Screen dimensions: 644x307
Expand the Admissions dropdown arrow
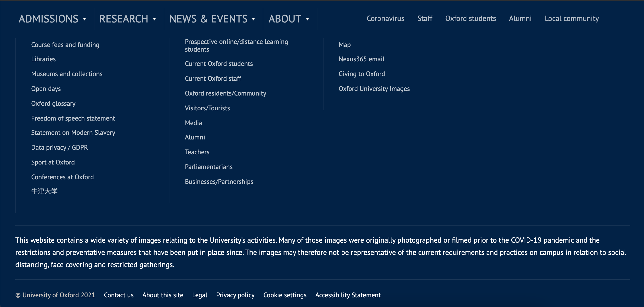click(84, 19)
